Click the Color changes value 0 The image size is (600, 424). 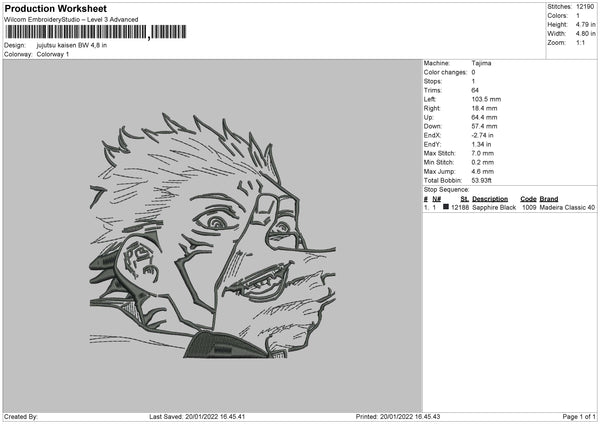[x=473, y=72]
